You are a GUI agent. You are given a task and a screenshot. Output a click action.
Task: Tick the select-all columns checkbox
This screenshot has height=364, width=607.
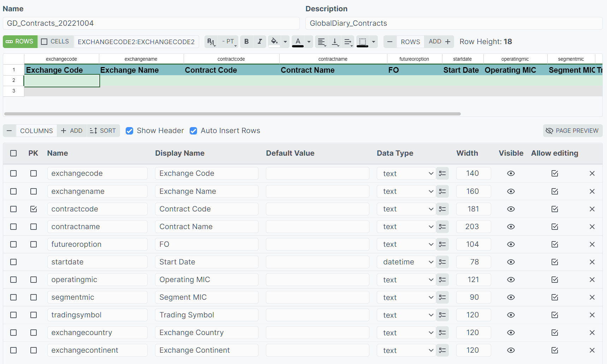click(13, 153)
